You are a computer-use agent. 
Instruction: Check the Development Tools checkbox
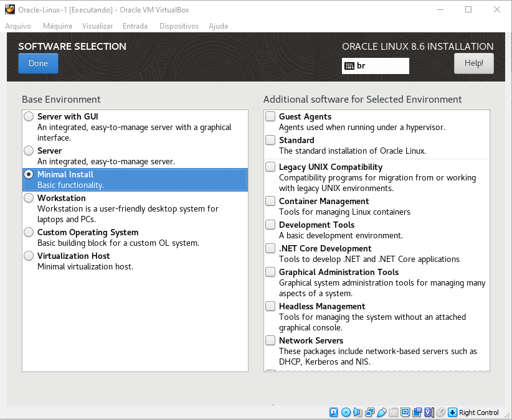[x=270, y=225]
